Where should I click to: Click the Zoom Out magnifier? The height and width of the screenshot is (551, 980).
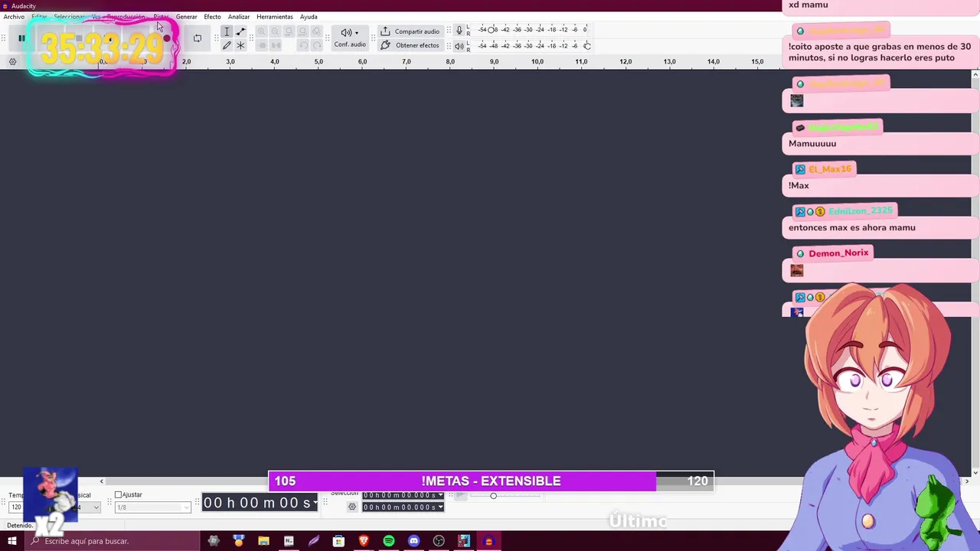click(x=275, y=31)
